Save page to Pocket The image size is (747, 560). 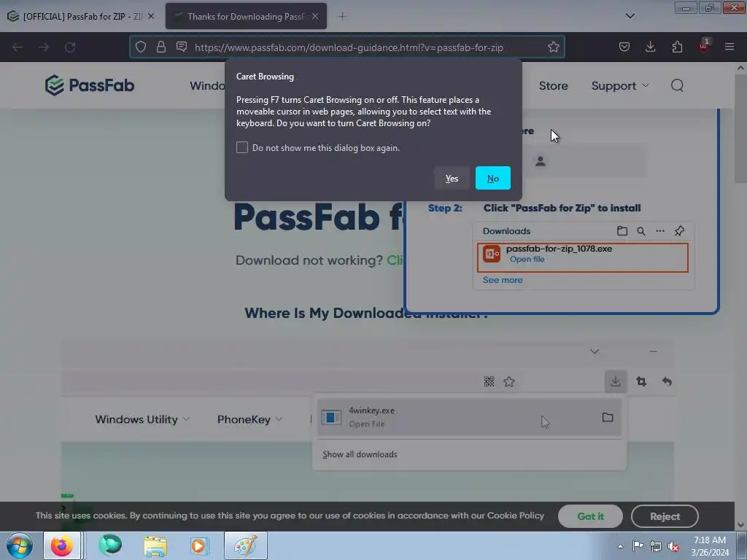(x=624, y=47)
